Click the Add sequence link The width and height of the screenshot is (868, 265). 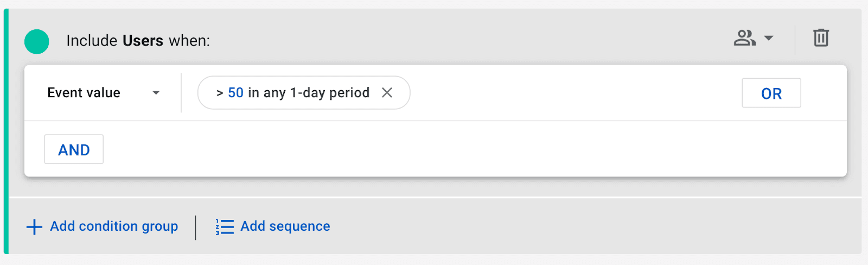pyautogui.click(x=285, y=226)
